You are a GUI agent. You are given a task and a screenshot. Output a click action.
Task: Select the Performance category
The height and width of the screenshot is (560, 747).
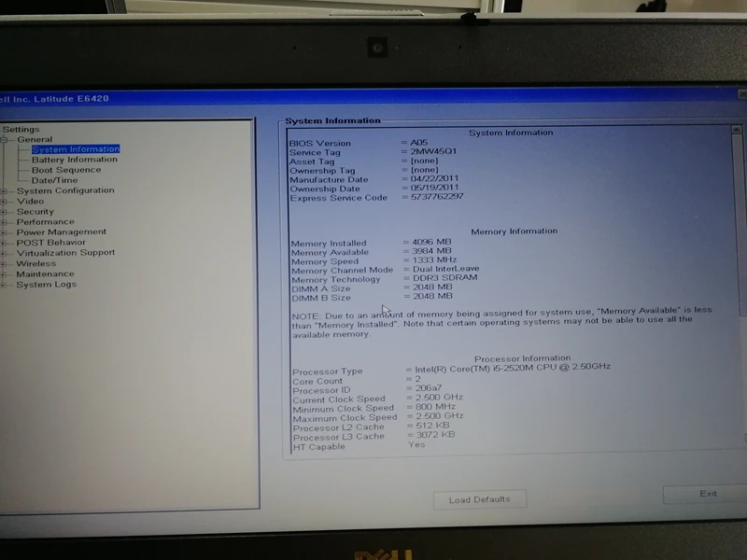pos(45,222)
